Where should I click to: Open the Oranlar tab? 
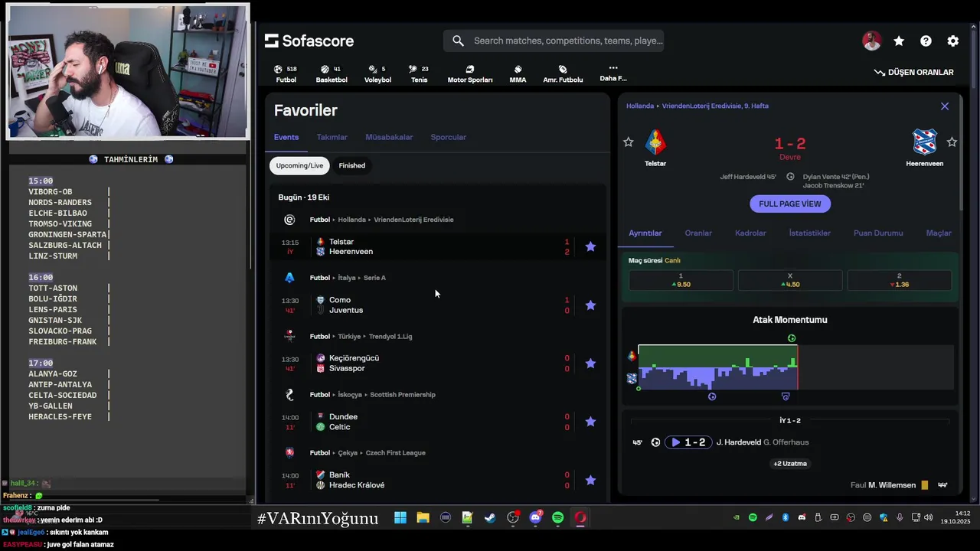click(x=698, y=233)
